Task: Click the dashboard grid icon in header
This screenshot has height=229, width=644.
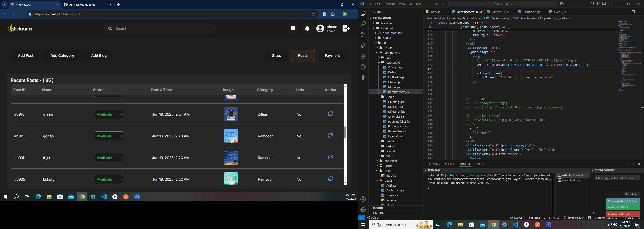Action: [x=293, y=28]
